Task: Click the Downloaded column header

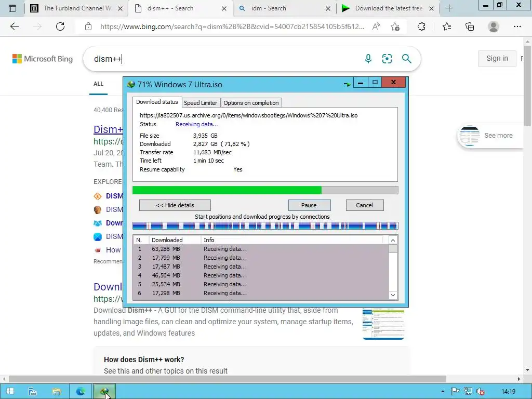Action: [x=175, y=240]
